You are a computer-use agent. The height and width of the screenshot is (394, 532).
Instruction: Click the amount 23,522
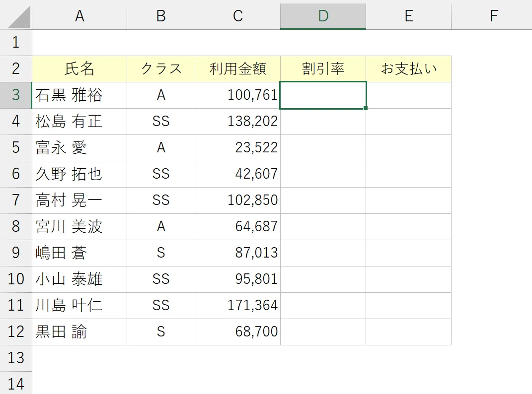(x=256, y=148)
